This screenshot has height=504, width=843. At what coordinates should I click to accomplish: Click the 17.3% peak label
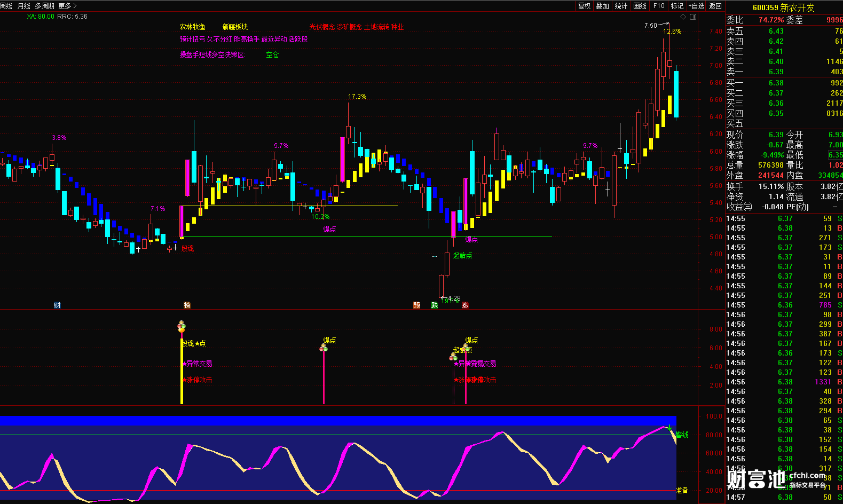click(x=357, y=97)
